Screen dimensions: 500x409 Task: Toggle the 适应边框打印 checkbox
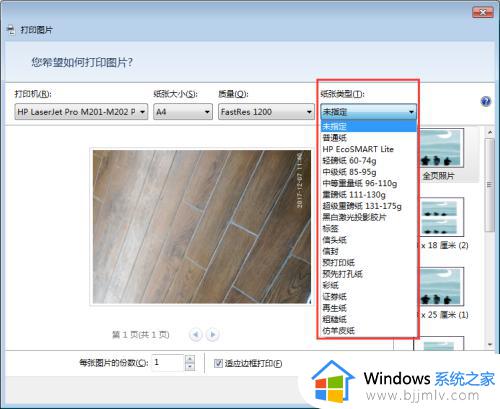[218, 363]
